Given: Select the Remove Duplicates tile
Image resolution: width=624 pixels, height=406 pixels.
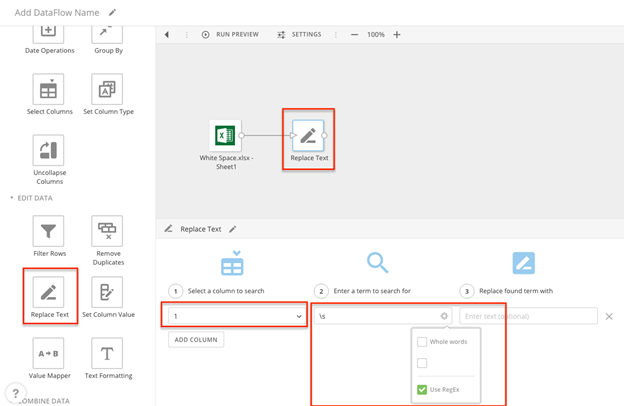Looking at the screenshot, I should (x=107, y=231).
